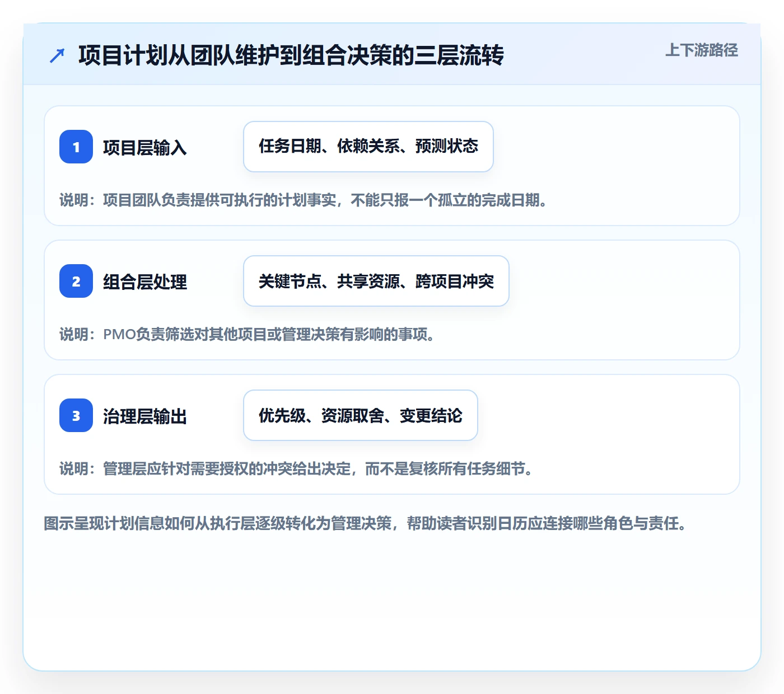Click the 优先级、资源取舍、变更结论 box

point(361,415)
